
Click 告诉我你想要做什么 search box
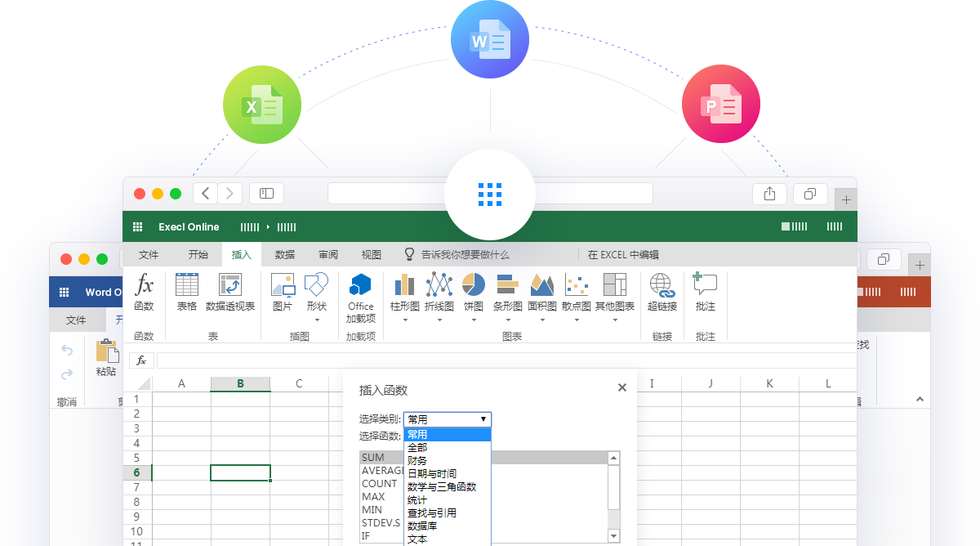[x=458, y=255]
